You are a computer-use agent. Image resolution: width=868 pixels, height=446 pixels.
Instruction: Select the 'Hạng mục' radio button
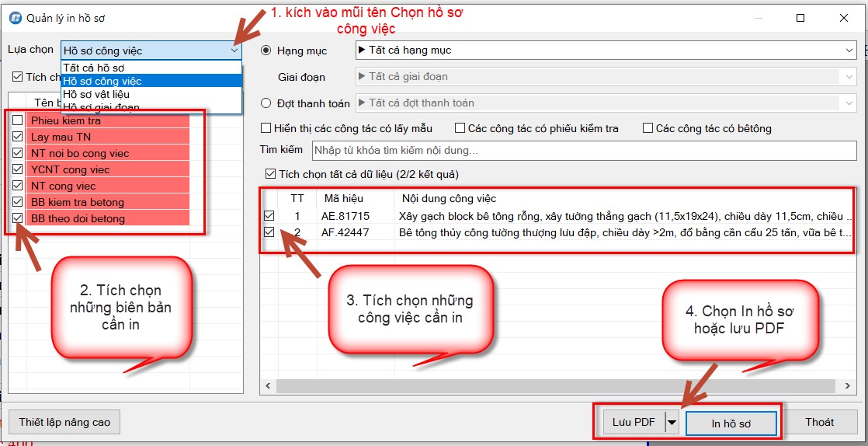coord(266,51)
